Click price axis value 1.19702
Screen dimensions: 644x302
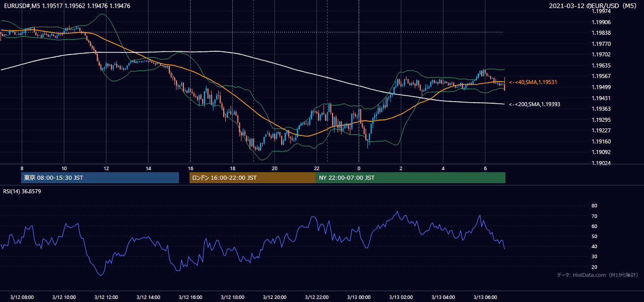click(601, 55)
